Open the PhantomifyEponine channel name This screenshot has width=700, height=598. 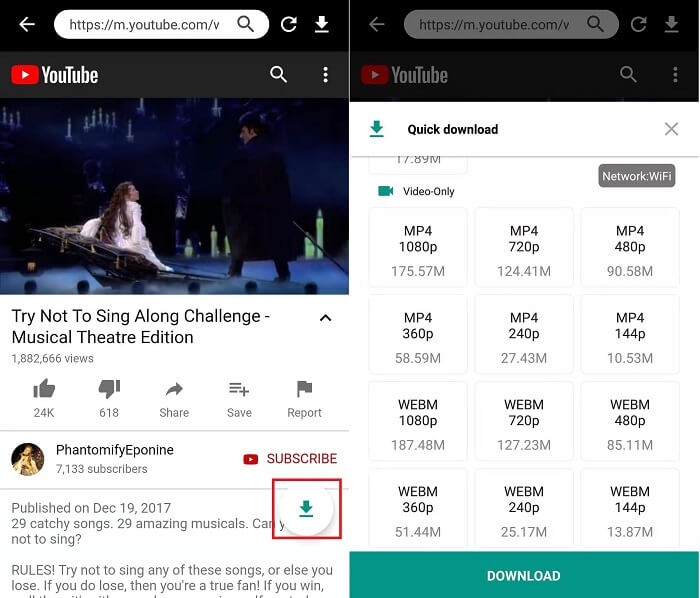[x=115, y=450]
